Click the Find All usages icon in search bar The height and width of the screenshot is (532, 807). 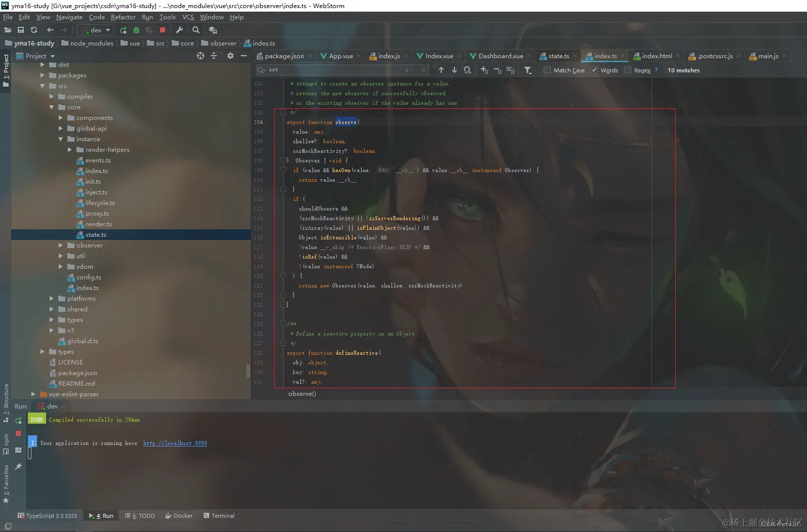(x=468, y=70)
